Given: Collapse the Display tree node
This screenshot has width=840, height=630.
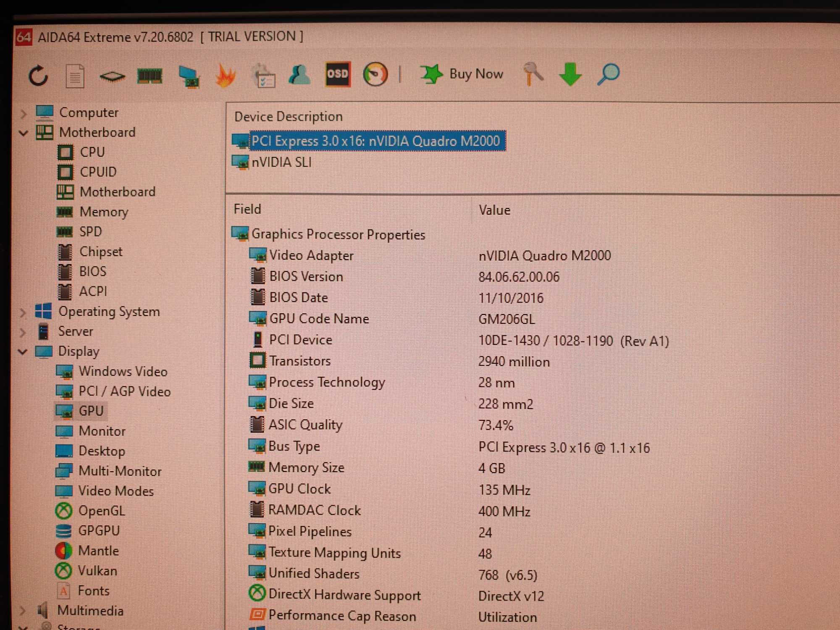Looking at the screenshot, I should coord(23,352).
